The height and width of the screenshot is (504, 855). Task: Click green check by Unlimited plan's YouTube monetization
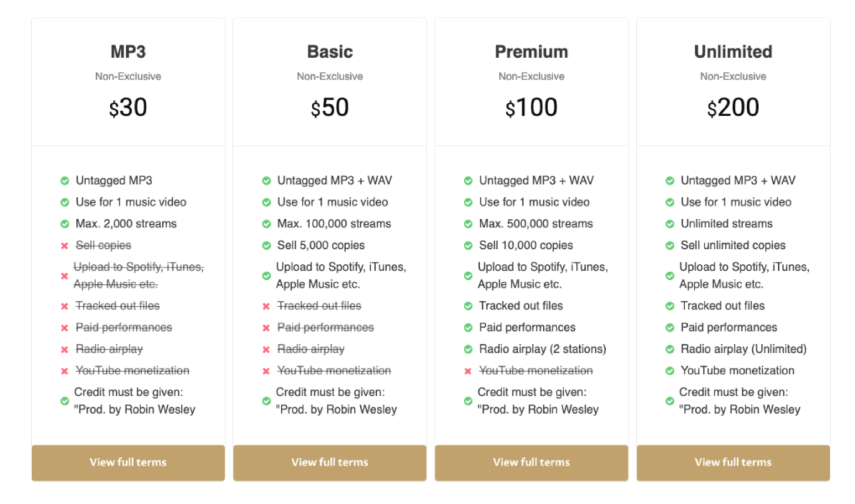pyautogui.click(x=670, y=371)
